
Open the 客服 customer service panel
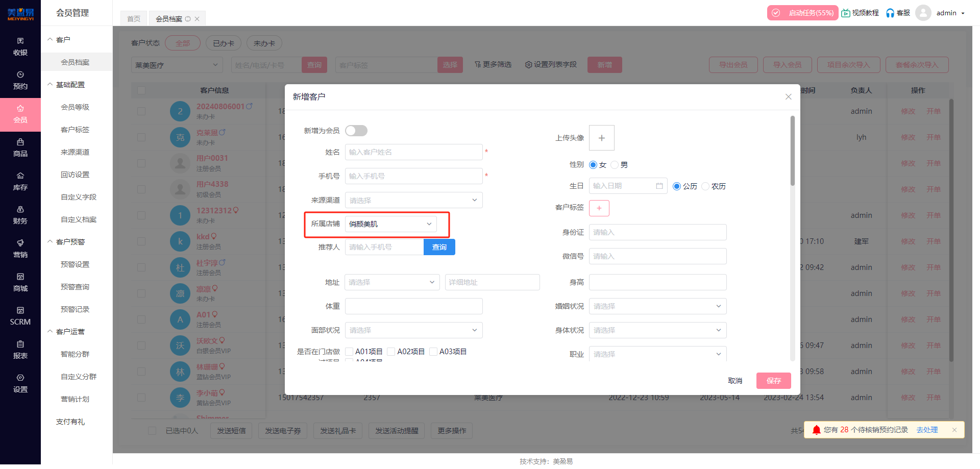pyautogui.click(x=897, y=13)
